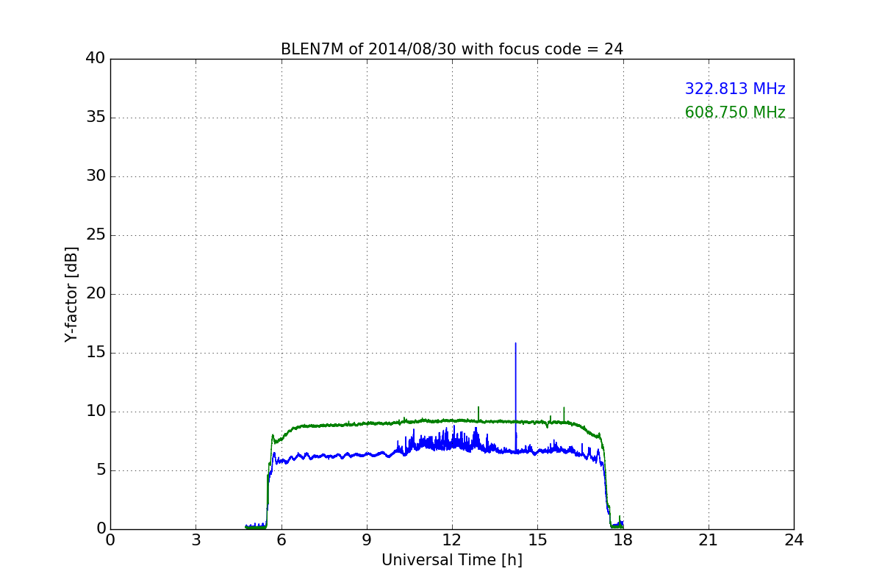
Task: Select the blue legend label "322.813 MHz"
Action: coord(735,89)
